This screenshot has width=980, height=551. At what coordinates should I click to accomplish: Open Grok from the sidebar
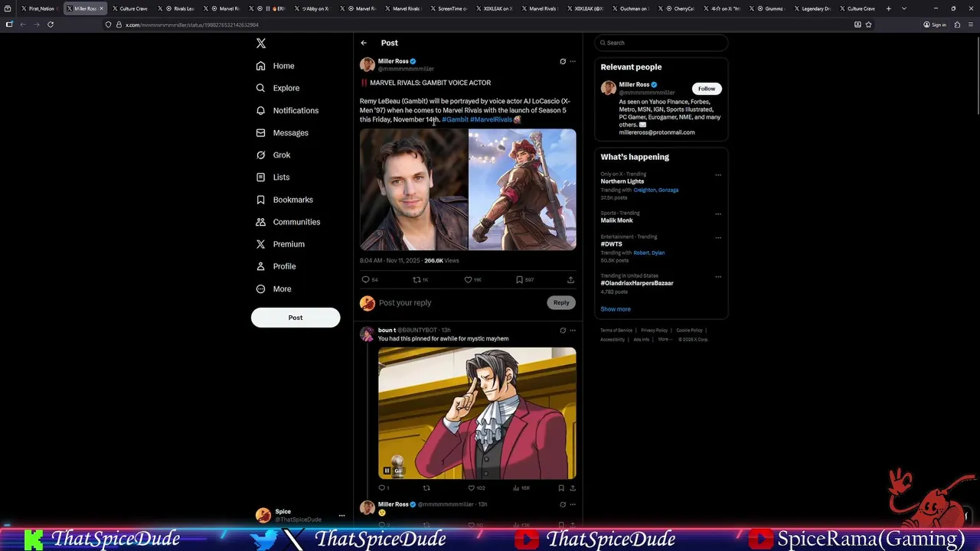[x=273, y=155]
